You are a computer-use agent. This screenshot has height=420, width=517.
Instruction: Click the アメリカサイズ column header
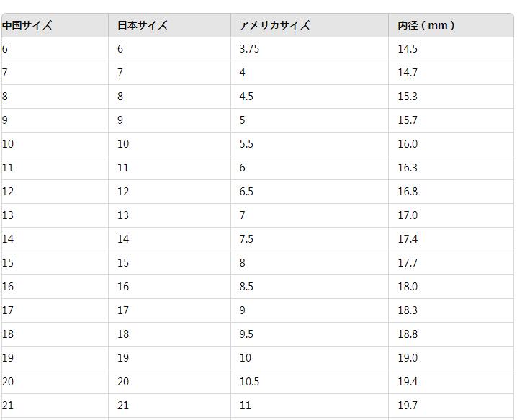[274, 25]
